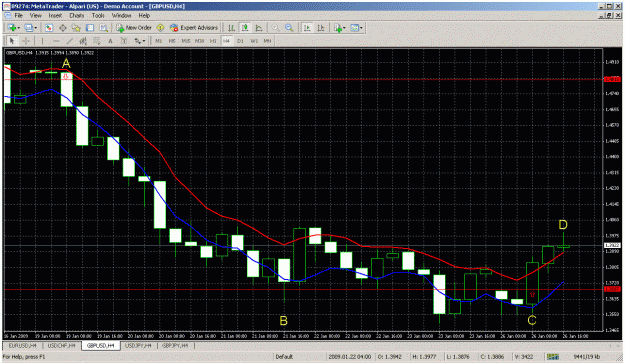This screenshot has height=363, width=625.
Task: Open the Tools menu
Action: click(98, 16)
